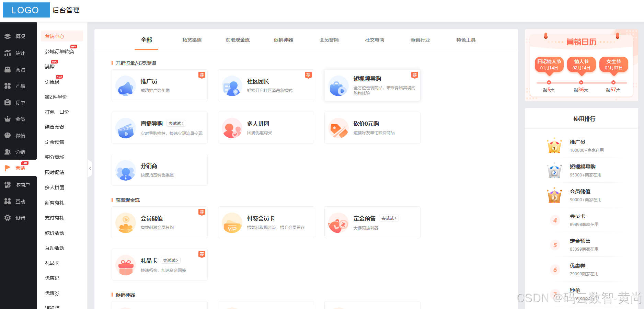Select the 情人节 02月14日 calendar tag
The height and width of the screenshot is (309, 644).
(x=581, y=65)
